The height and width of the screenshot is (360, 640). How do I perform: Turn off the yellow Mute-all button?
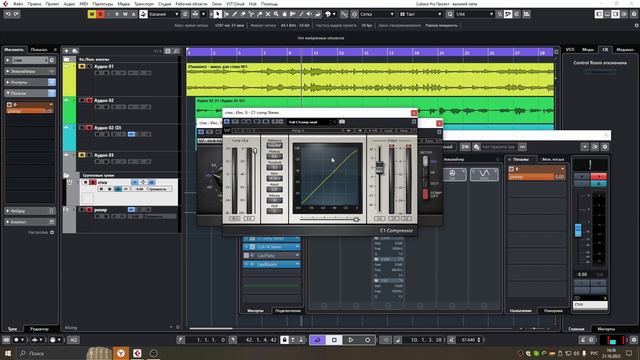point(92,14)
